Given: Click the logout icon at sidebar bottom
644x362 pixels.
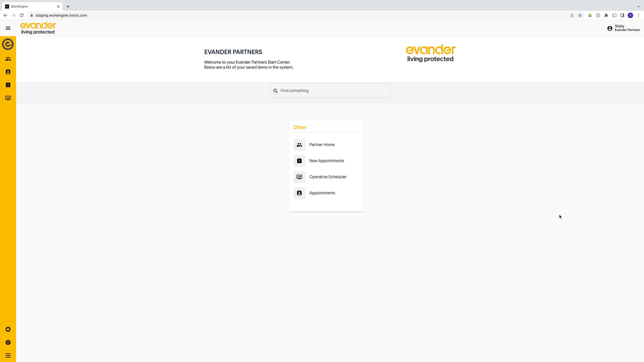Looking at the screenshot, I should [8, 355].
